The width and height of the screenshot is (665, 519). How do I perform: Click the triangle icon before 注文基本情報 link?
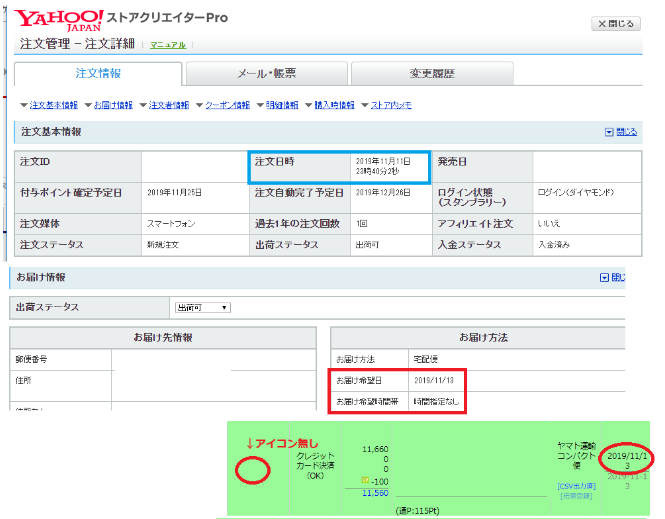point(24,105)
